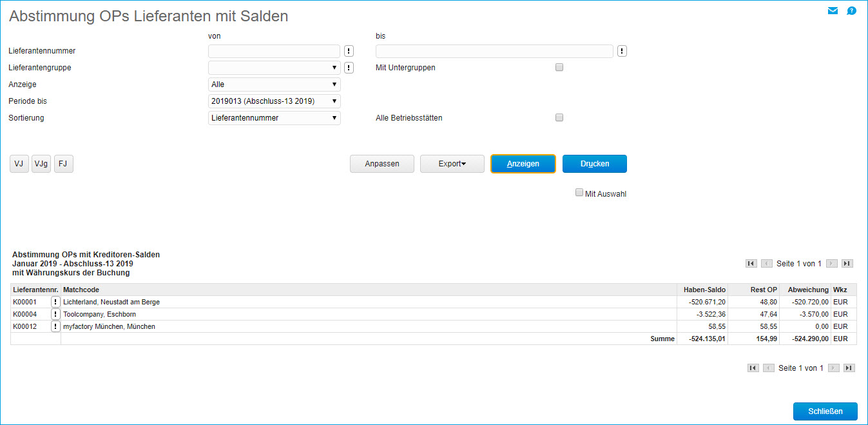
Task: Go to previous page in upper pager
Action: 766,263
